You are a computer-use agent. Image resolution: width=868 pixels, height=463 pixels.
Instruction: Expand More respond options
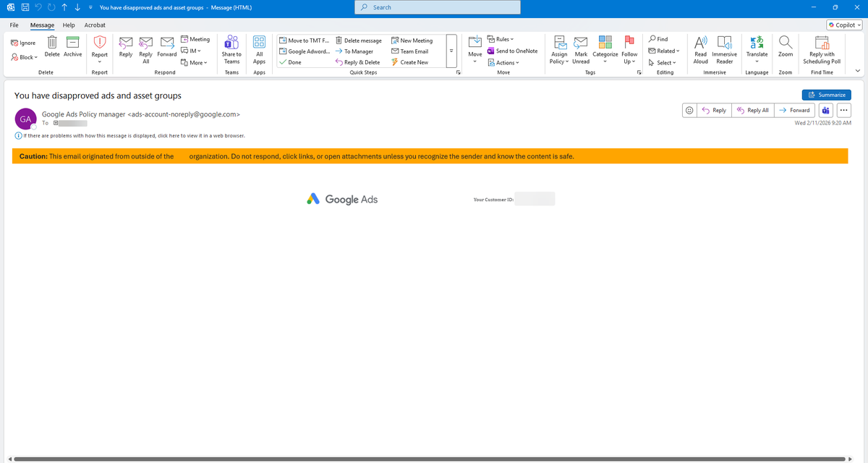point(194,62)
